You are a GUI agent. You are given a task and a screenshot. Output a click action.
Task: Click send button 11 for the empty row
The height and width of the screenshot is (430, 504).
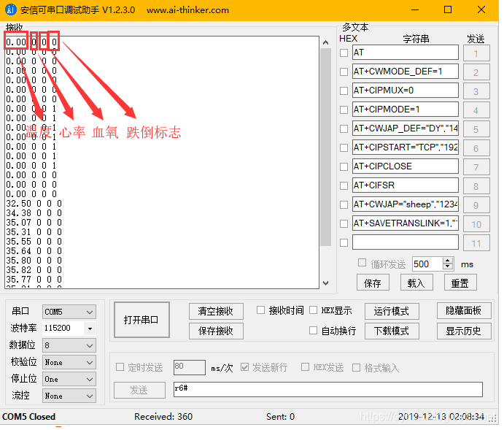point(476,243)
